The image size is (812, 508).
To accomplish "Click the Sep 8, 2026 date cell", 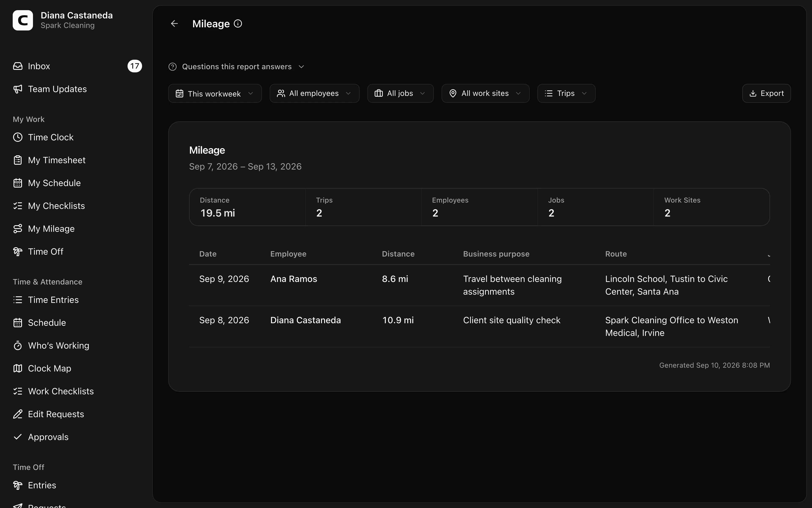I will tap(224, 320).
